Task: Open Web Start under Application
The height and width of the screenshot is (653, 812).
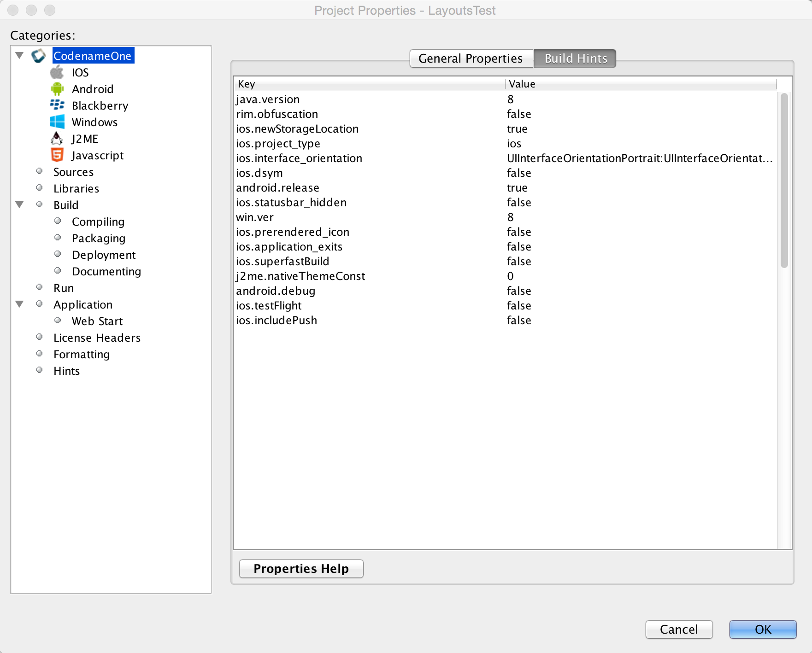Action: coord(97,321)
